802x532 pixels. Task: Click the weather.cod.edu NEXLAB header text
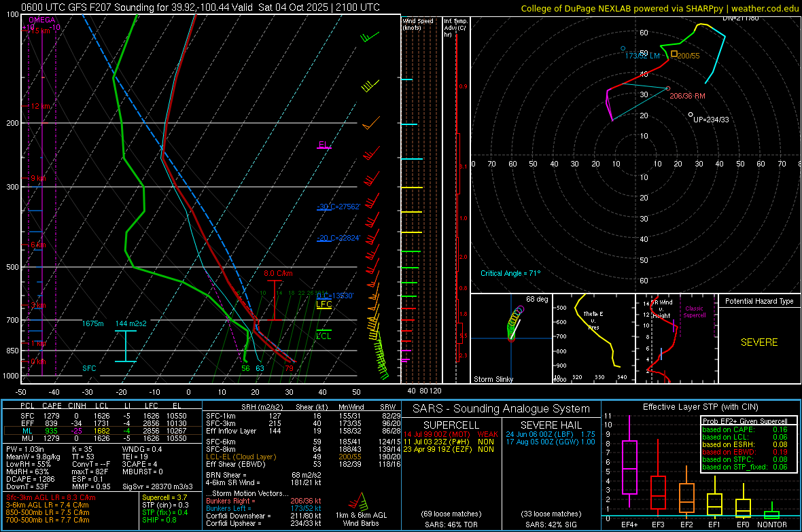pyautogui.click(x=659, y=8)
